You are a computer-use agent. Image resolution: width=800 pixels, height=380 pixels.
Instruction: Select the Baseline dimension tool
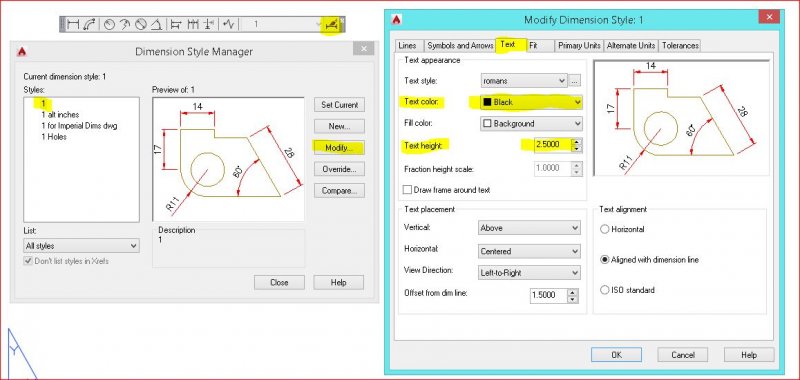(x=176, y=24)
